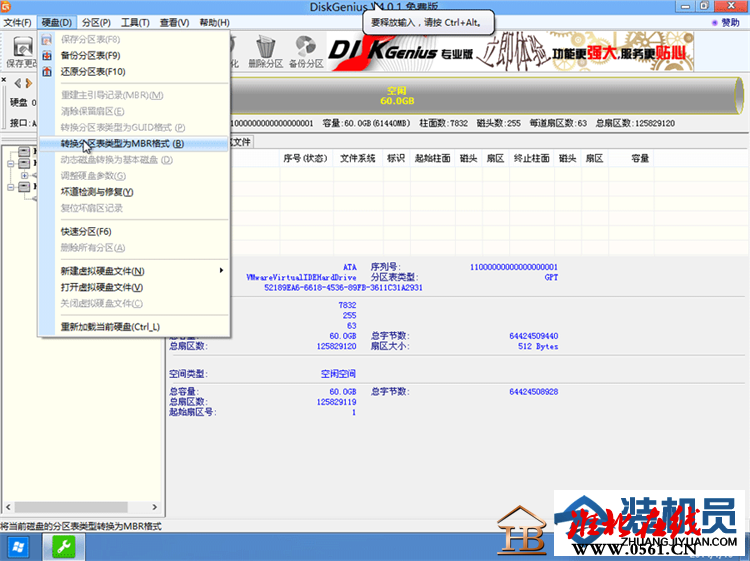Click the 文件系统 column header
Screen dimensions: 750x561
(x=358, y=158)
